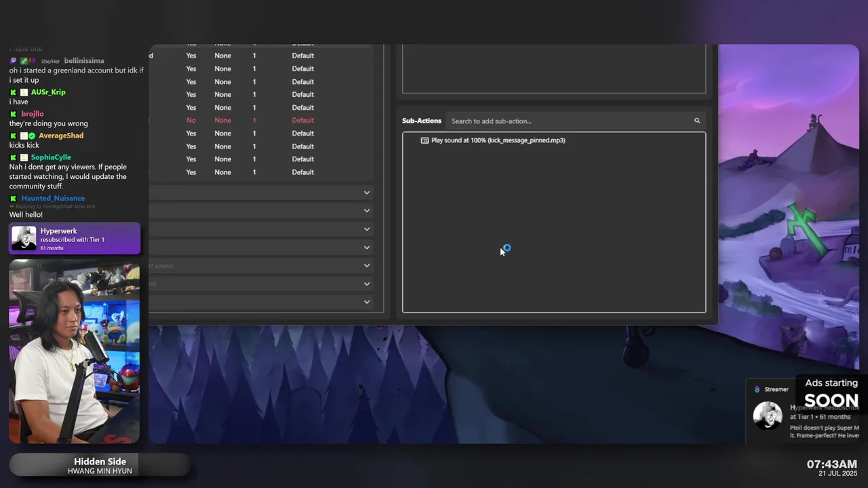Click the Kick badge next to brojllo
This screenshot has width=868, height=488.
point(13,114)
